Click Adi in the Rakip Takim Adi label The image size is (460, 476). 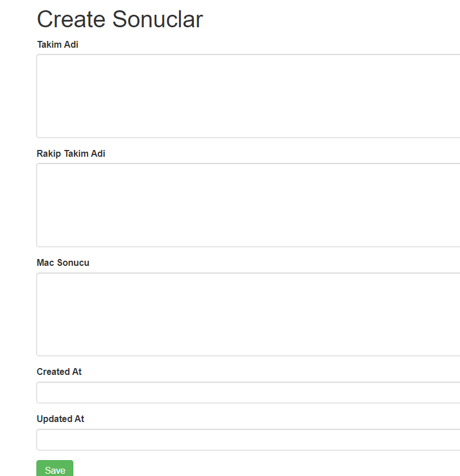tap(98, 153)
